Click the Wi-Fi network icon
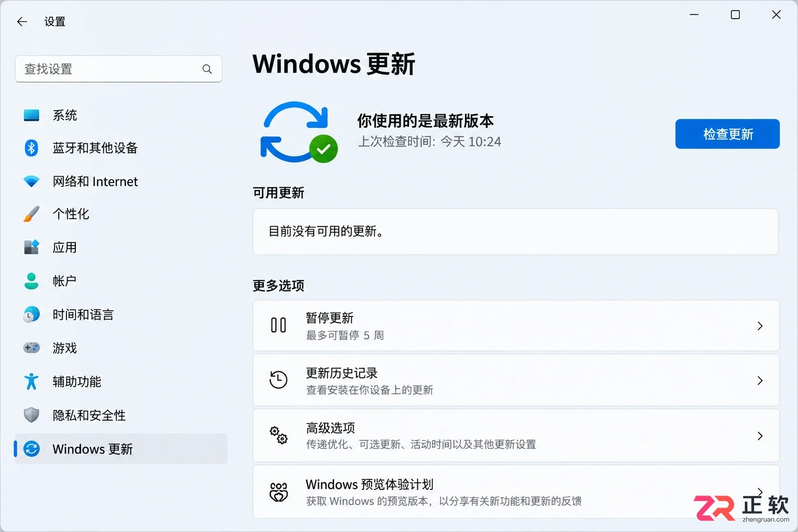Screen dimensions: 798x532 pyautogui.click(x=32, y=181)
